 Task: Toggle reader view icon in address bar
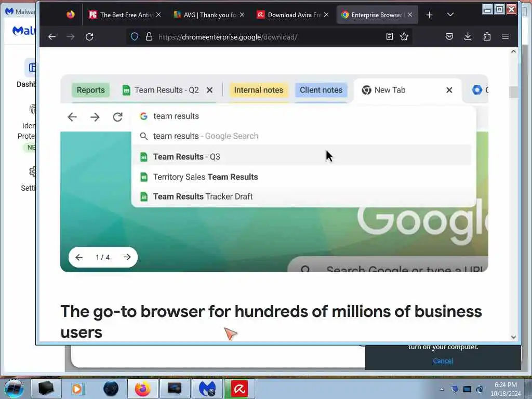tap(390, 37)
